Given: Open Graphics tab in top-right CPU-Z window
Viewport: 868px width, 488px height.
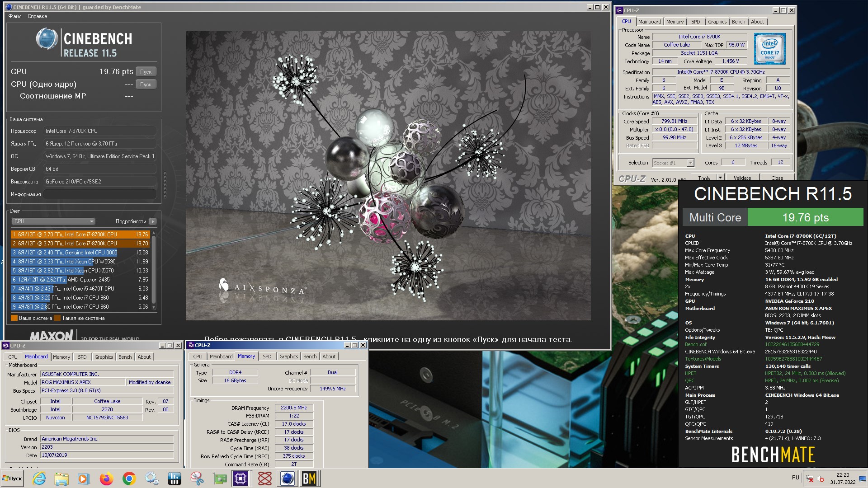Looking at the screenshot, I should pyautogui.click(x=717, y=22).
